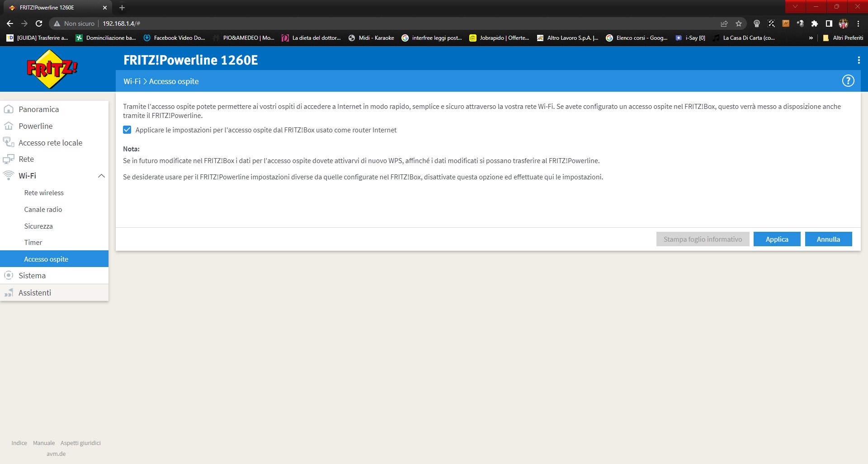868x464 pixels.
Task: Open the avm.de footer link
Action: click(56, 454)
